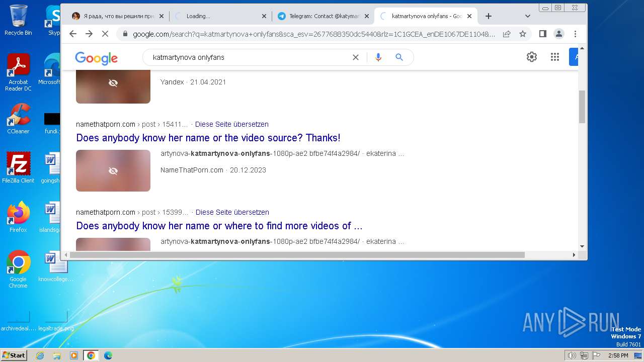Image resolution: width=644 pixels, height=362 pixels.
Task: Click the horizontal page scrollbar
Action: point(297,255)
